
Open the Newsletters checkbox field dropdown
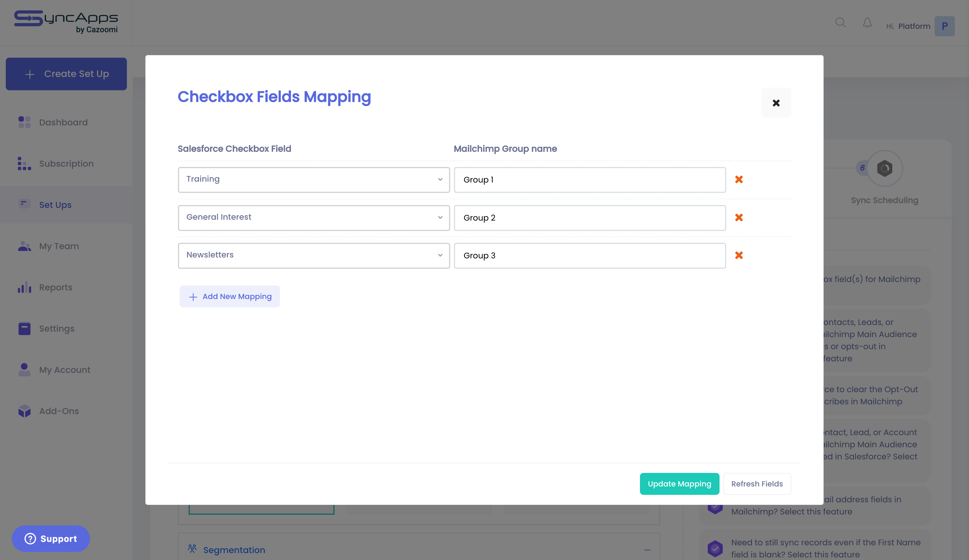pyautogui.click(x=314, y=255)
